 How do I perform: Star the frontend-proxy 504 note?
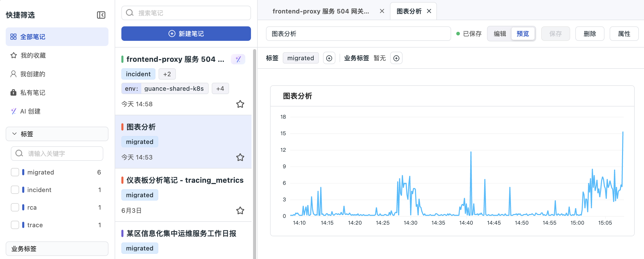(x=240, y=104)
